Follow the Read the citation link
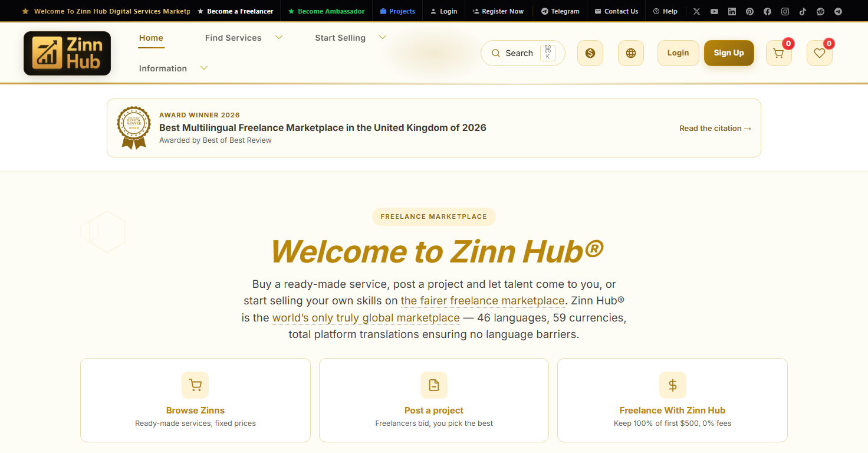The image size is (868, 453). click(x=715, y=128)
